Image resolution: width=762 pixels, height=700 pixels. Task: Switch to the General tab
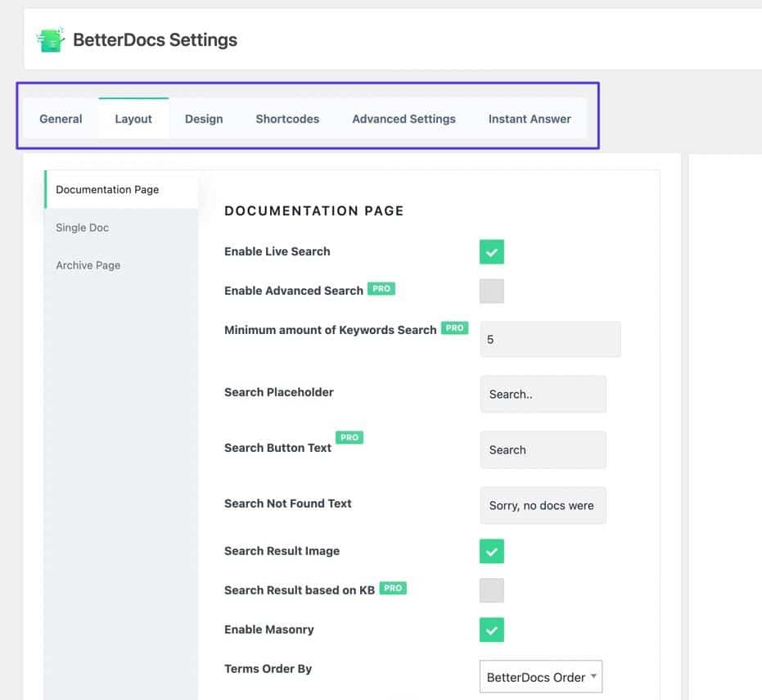tap(60, 118)
